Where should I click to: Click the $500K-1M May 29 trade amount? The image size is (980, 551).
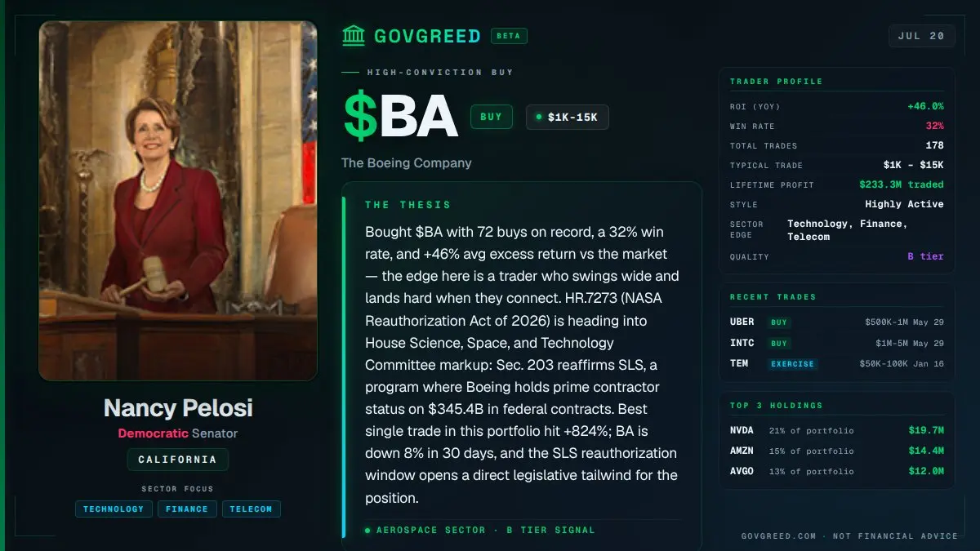[904, 322]
